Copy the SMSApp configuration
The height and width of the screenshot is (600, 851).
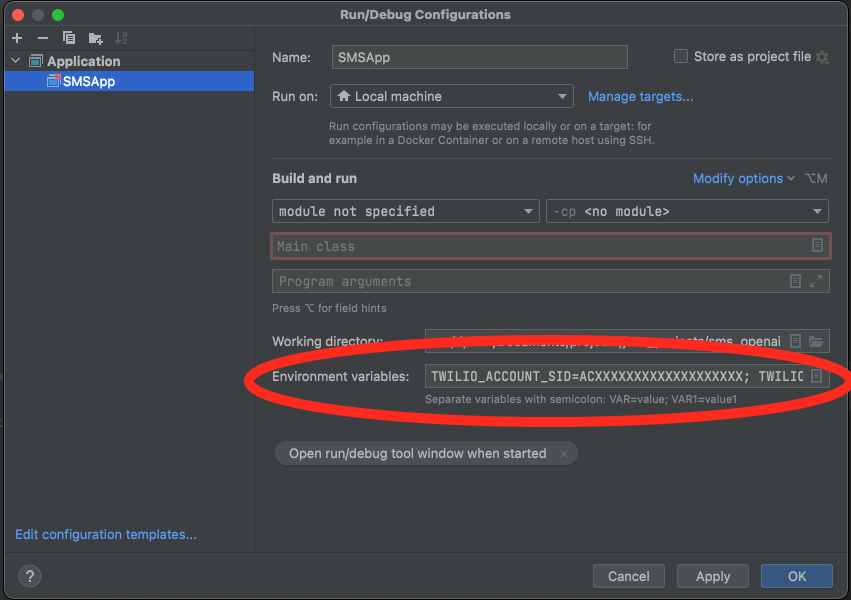[68, 38]
